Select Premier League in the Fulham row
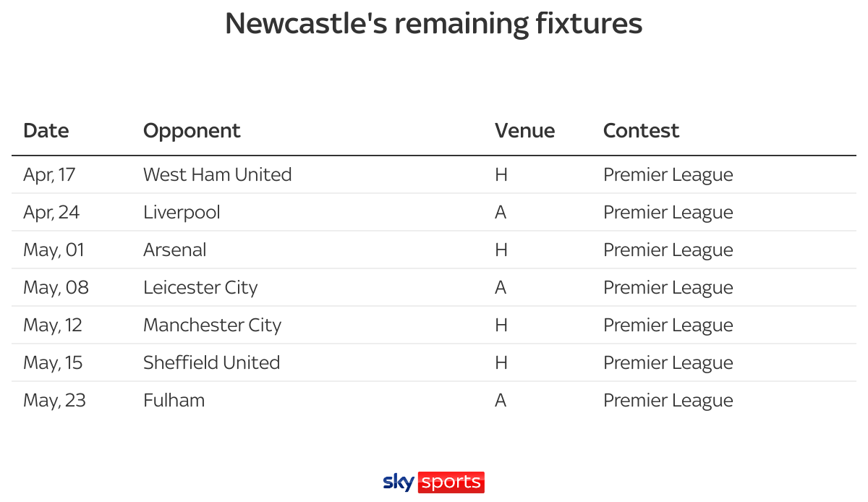This screenshot has height=502, width=868. [668, 400]
